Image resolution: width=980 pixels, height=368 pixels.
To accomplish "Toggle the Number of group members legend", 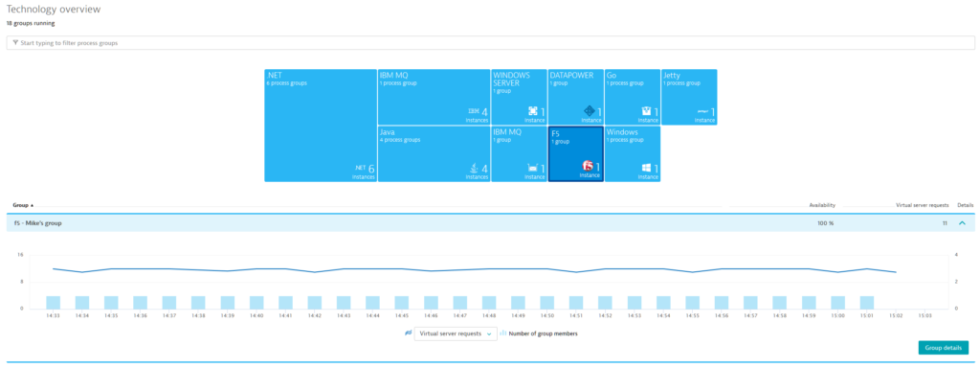I will [538, 333].
